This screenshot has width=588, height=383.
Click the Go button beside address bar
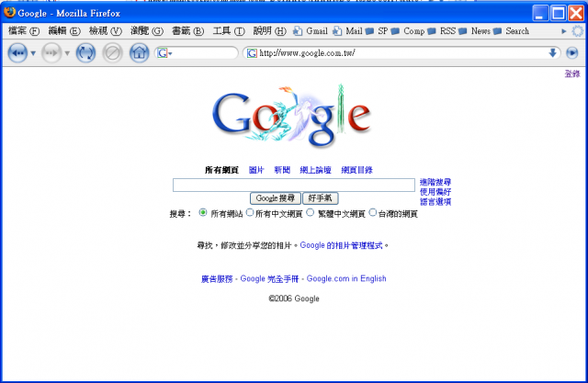572,53
